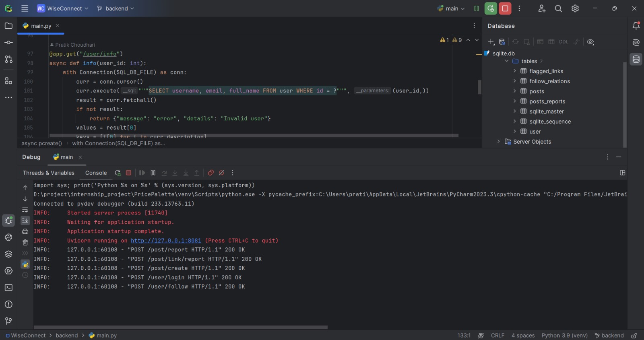This screenshot has width=644, height=340.
Task: Open Search Everywhere magnifier
Action: pos(558,8)
